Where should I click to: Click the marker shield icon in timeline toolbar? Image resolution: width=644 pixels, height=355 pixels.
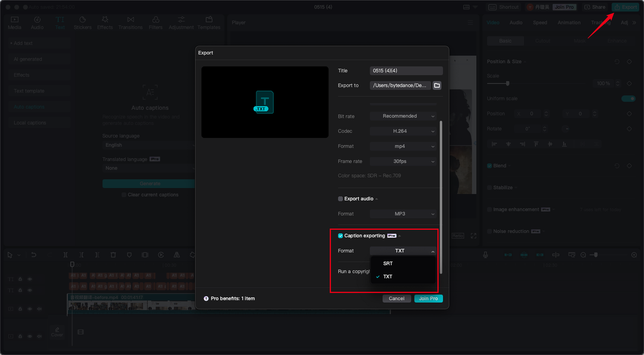[129, 255]
